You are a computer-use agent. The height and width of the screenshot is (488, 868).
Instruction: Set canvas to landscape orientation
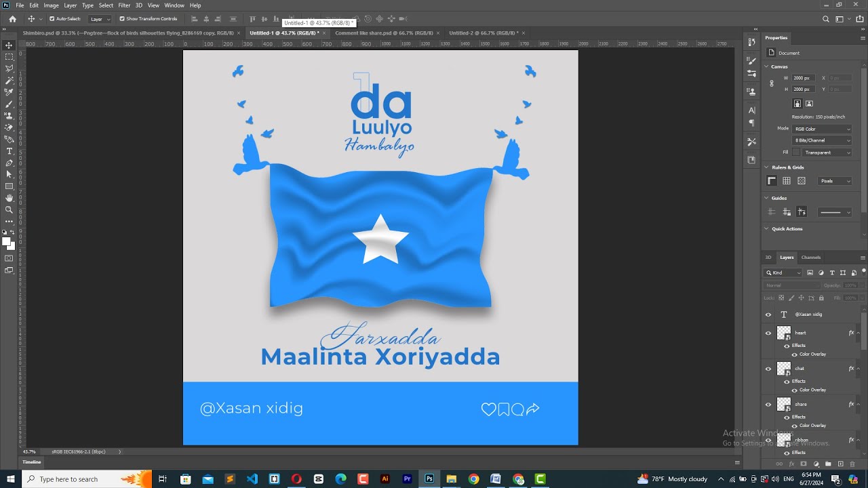tap(809, 104)
